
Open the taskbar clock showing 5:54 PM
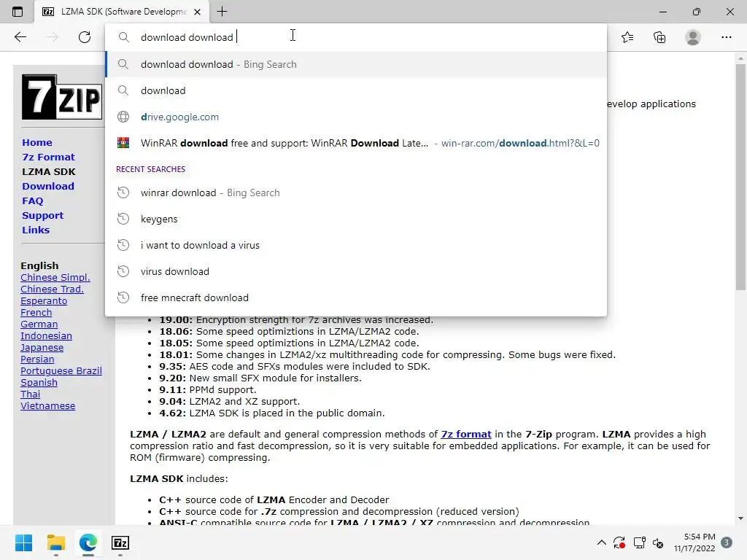click(x=694, y=542)
